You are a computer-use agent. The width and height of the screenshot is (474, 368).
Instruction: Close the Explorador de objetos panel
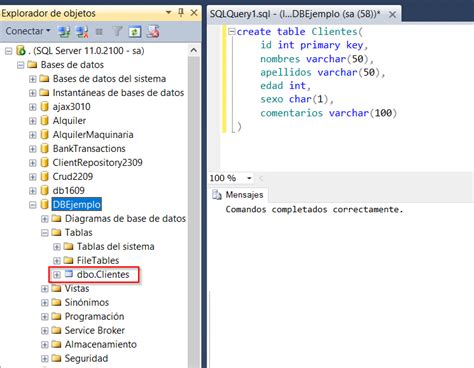tap(194, 13)
